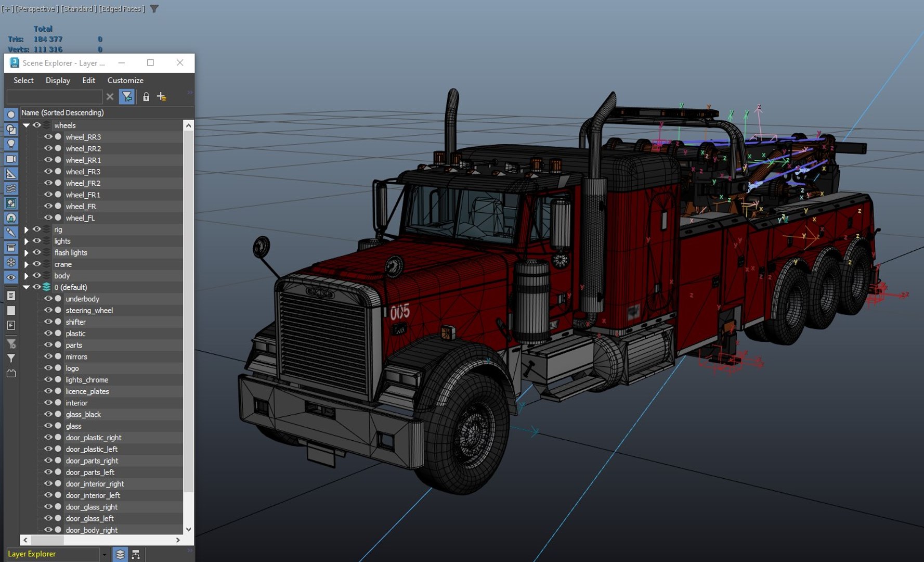Toggle the Display Hidden Objects eye icon
Screen dimensions: 924x562
[x=11, y=277]
